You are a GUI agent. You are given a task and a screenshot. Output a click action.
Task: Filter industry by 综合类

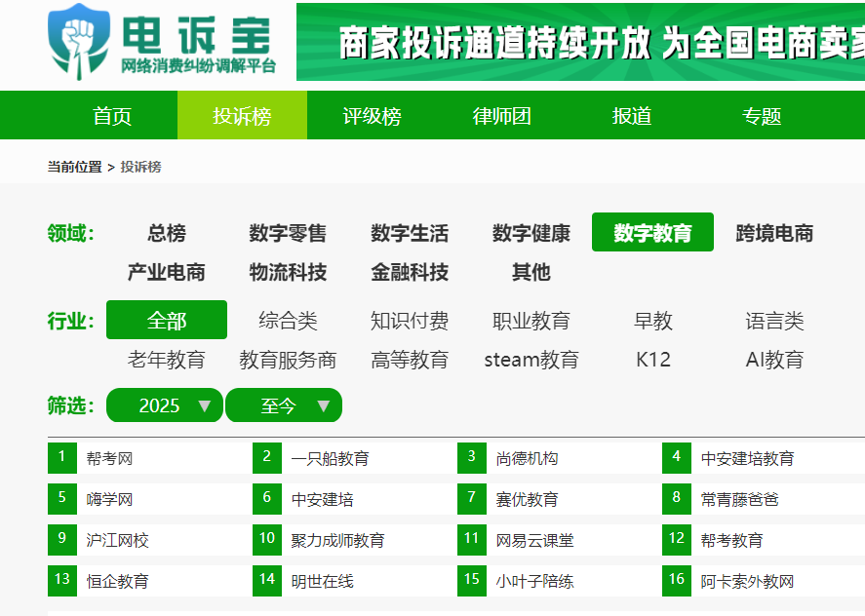coord(288,321)
